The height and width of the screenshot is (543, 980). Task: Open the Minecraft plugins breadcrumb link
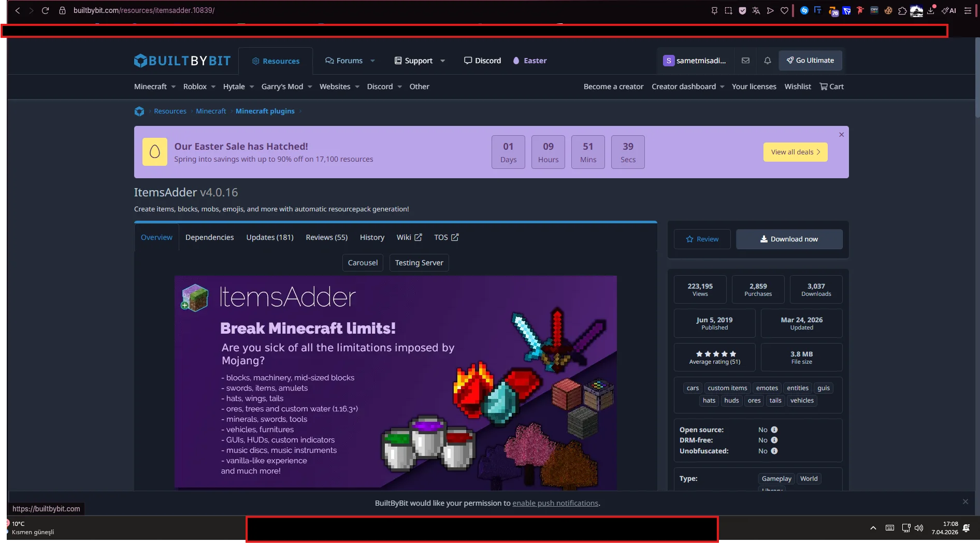[x=265, y=111]
